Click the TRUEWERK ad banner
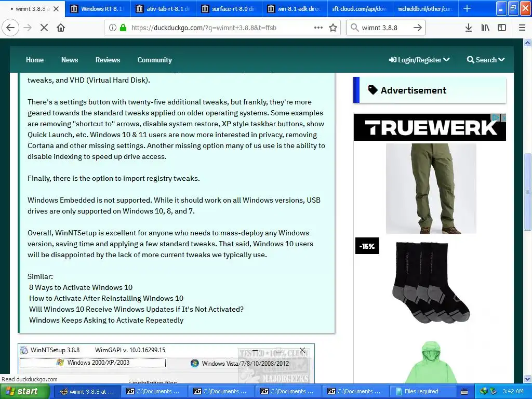 (x=430, y=127)
